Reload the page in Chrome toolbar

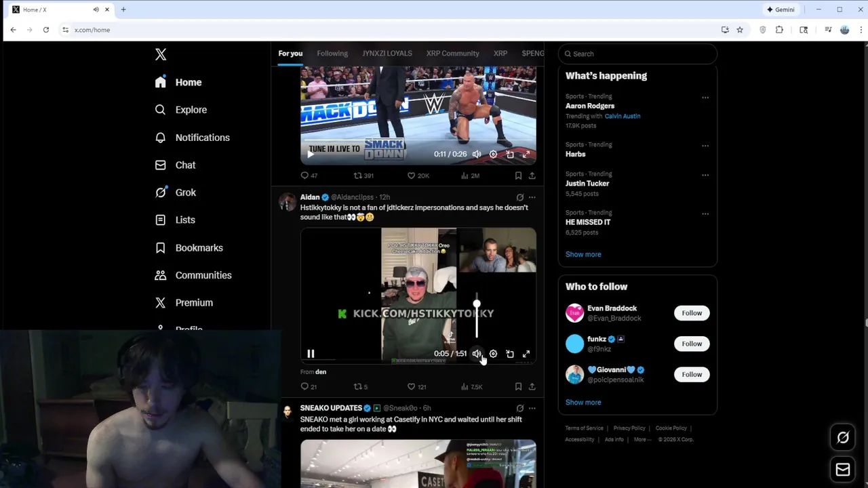(46, 30)
